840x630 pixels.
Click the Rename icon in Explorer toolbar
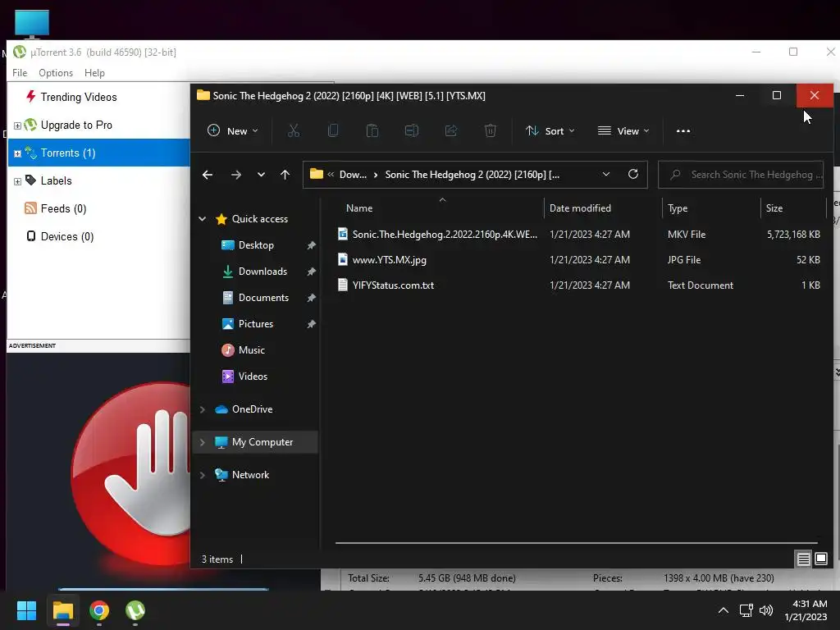(x=412, y=130)
